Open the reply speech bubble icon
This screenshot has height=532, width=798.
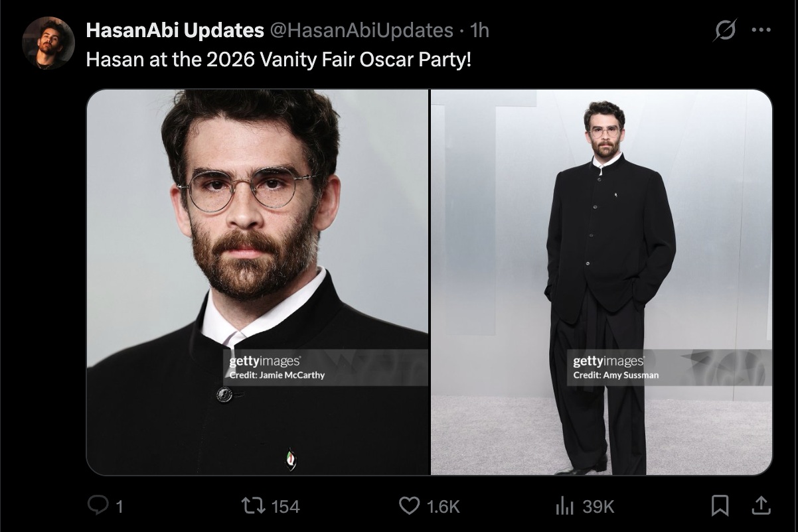[x=98, y=506]
